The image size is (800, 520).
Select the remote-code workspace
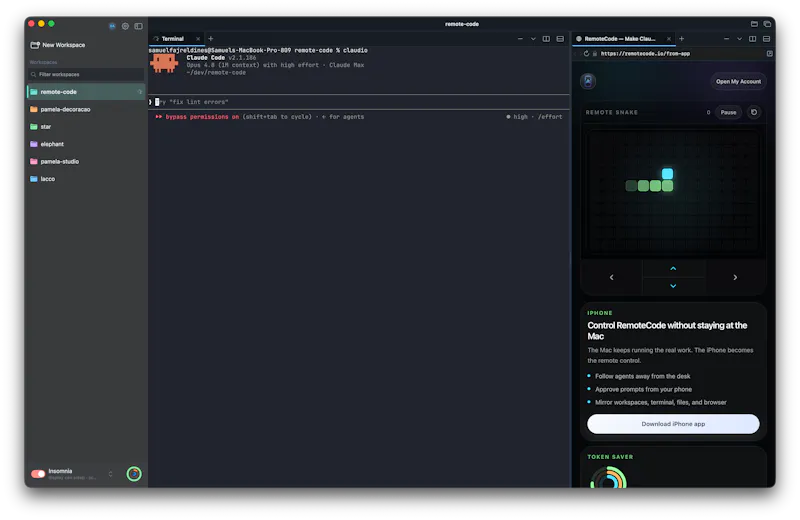(86, 92)
